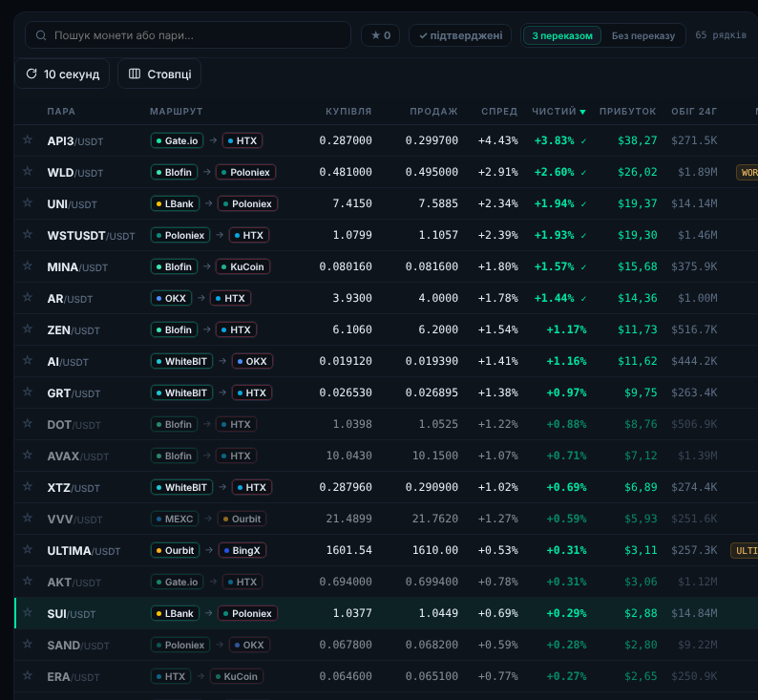This screenshot has height=700, width=758.
Task: Click the Gate.io exchange badge in API3 row
Action: point(177,140)
